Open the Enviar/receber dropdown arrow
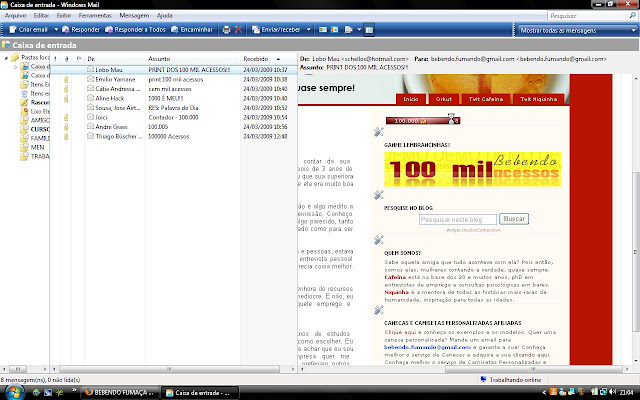This screenshot has width=640, height=400. click(309, 29)
